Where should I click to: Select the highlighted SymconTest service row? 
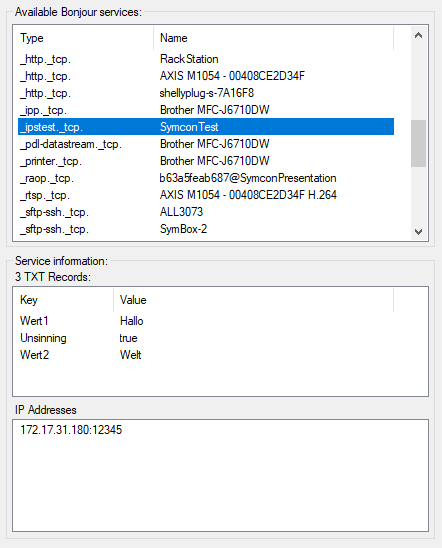point(206,127)
